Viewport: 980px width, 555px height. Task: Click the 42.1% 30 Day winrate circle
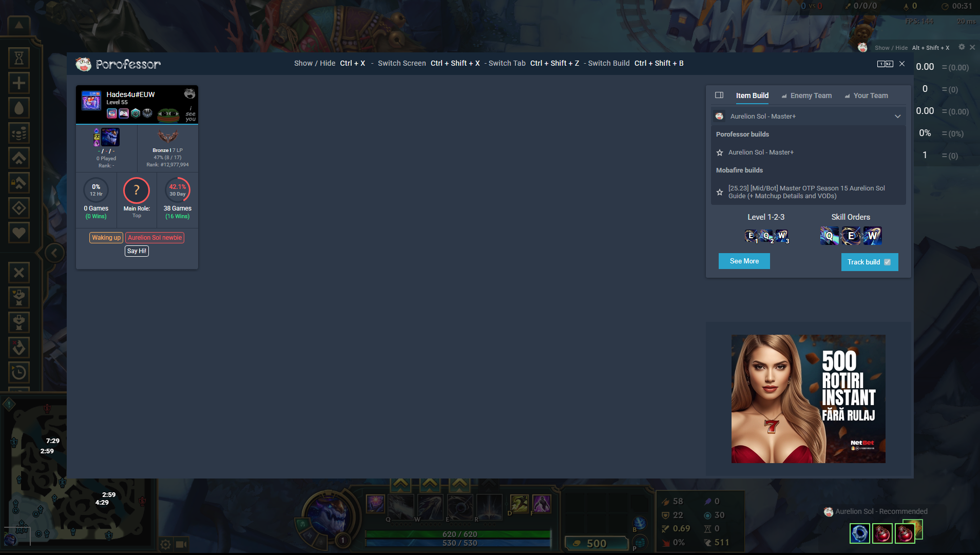pyautogui.click(x=178, y=190)
